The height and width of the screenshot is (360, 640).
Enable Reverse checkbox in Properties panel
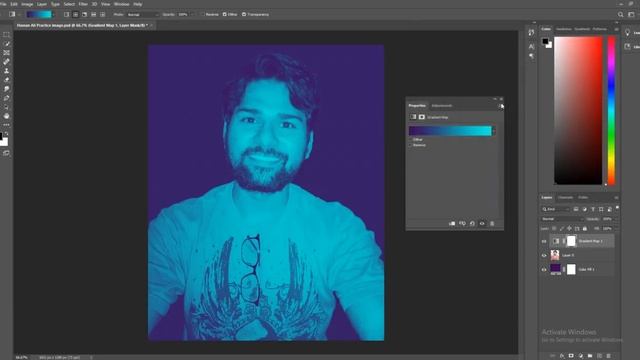(411, 145)
